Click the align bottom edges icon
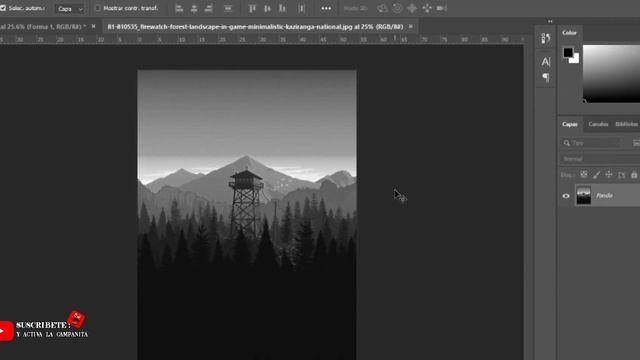The image size is (640, 360). point(282,8)
